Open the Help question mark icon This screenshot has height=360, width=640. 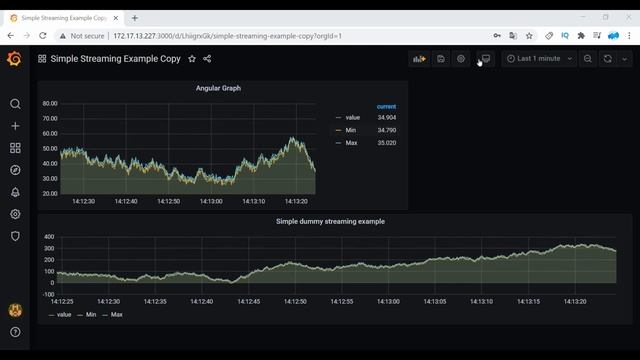[15, 332]
